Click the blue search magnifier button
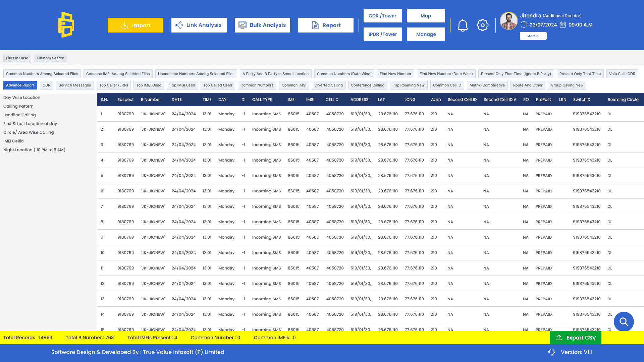 click(x=624, y=322)
